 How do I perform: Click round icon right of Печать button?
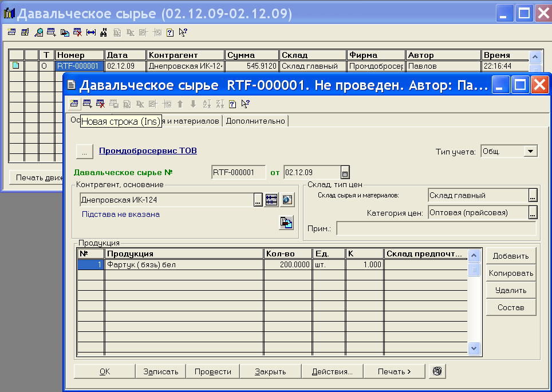pos(437,371)
